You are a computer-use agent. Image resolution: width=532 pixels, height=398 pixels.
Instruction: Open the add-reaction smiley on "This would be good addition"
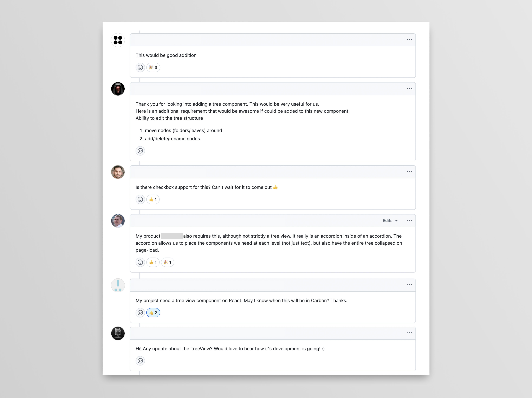(140, 67)
